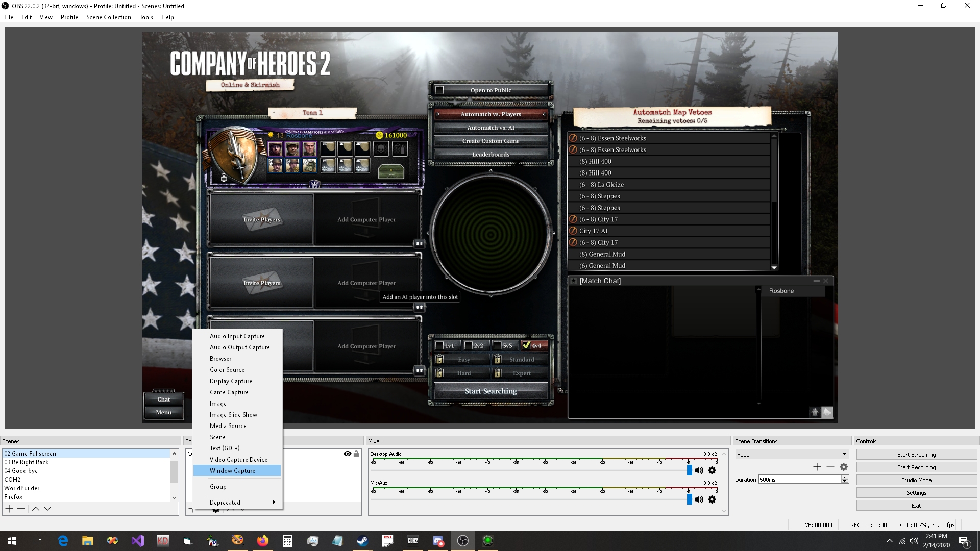Select Window Capture from source menu
The width and height of the screenshot is (980, 551).
click(237, 470)
